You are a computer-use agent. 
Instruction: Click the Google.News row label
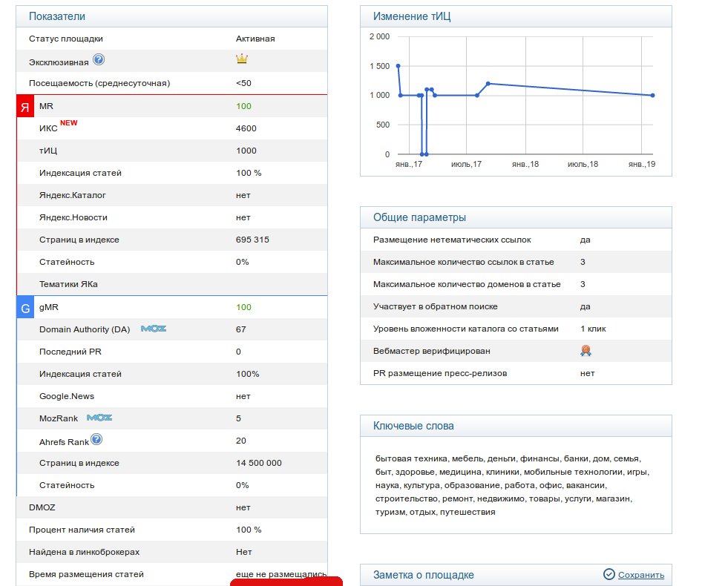point(67,396)
